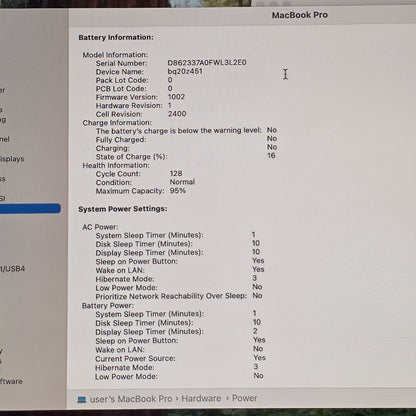Click the "Model Information:" subheading

point(115,55)
